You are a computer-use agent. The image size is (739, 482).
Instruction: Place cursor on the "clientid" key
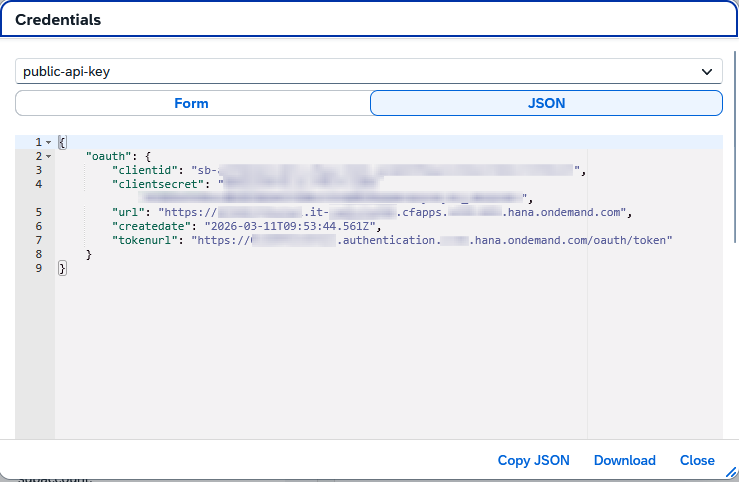pyautogui.click(x=144, y=171)
